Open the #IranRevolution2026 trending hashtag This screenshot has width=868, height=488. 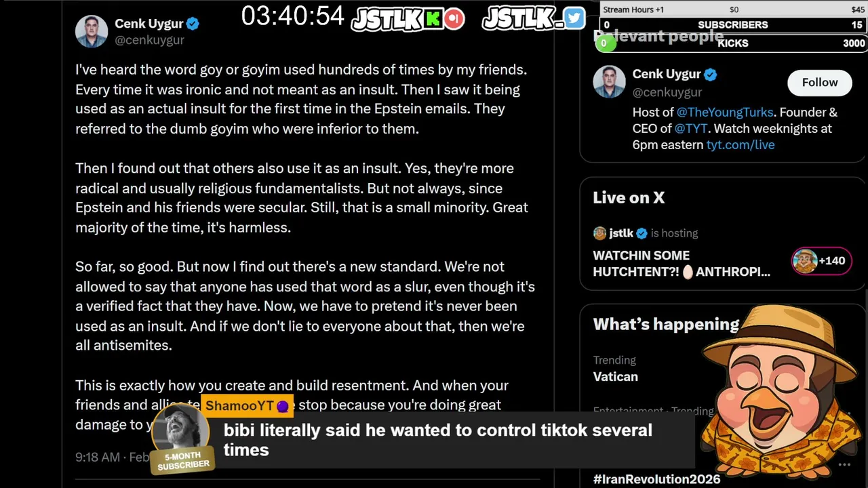pyautogui.click(x=656, y=479)
